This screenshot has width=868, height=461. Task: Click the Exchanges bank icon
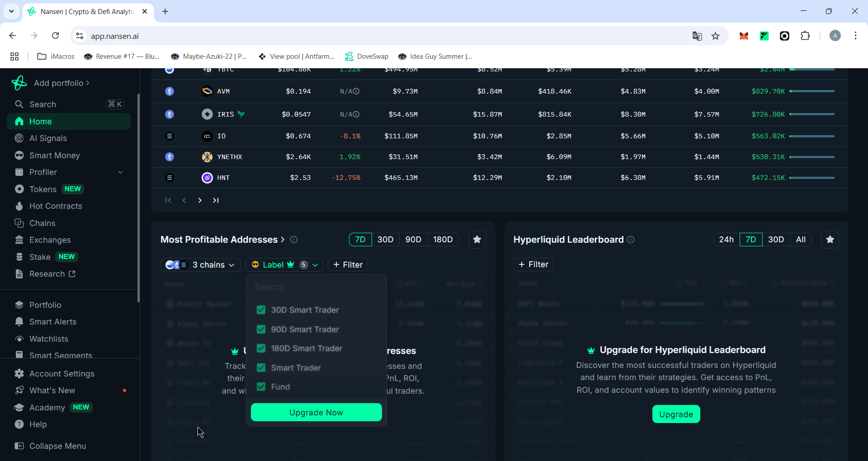[x=19, y=240]
